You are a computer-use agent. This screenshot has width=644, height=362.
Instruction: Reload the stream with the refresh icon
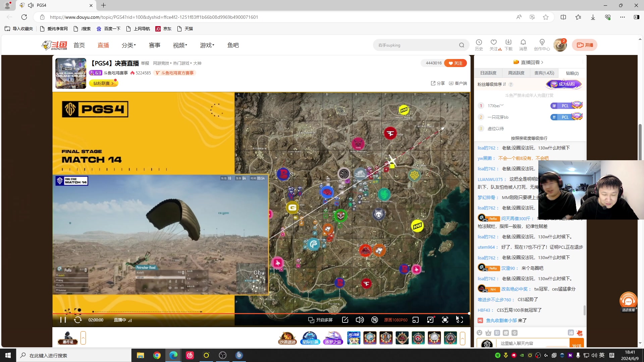(78, 320)
